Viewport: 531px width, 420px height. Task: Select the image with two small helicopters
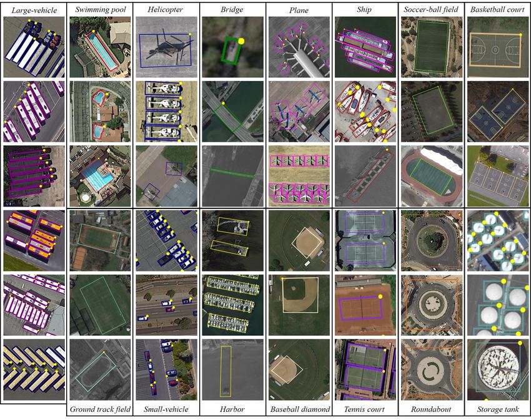coord(166,176)
